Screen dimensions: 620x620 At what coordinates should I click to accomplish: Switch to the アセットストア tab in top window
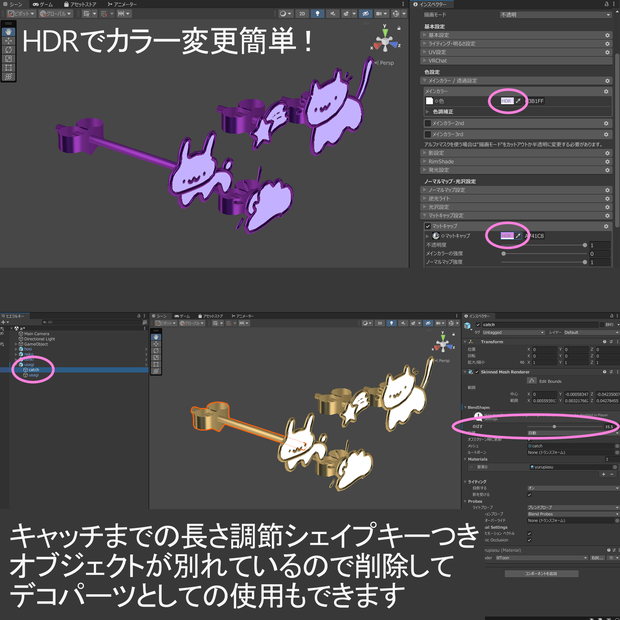click(x=80, y=4)
